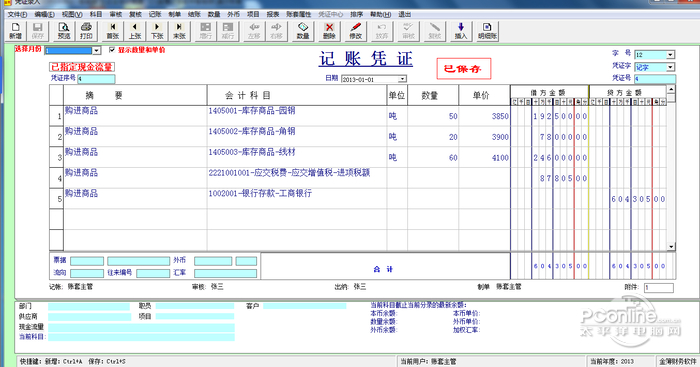Open the 编辑(E) menu
This screenshot has width=700, height=367.
[44, 14]
